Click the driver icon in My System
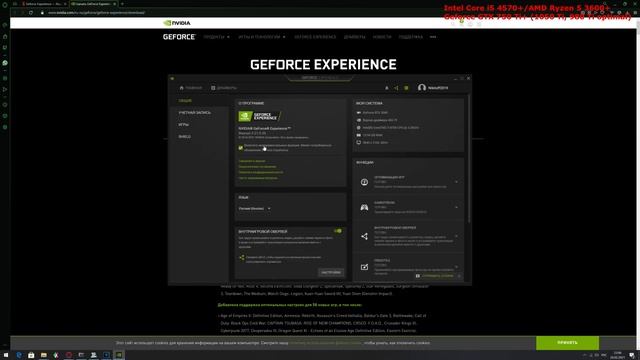 pyautogui.click(x=358, y=120)
